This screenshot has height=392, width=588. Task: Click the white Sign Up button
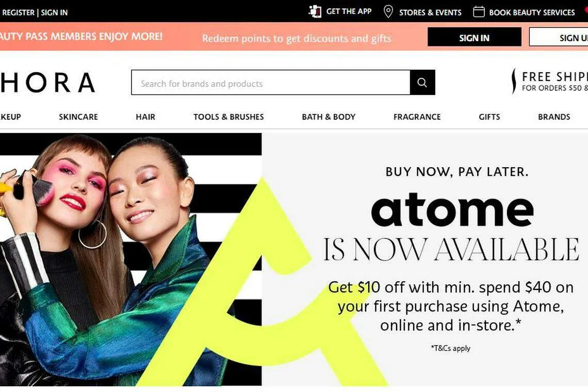pos(559,37)
